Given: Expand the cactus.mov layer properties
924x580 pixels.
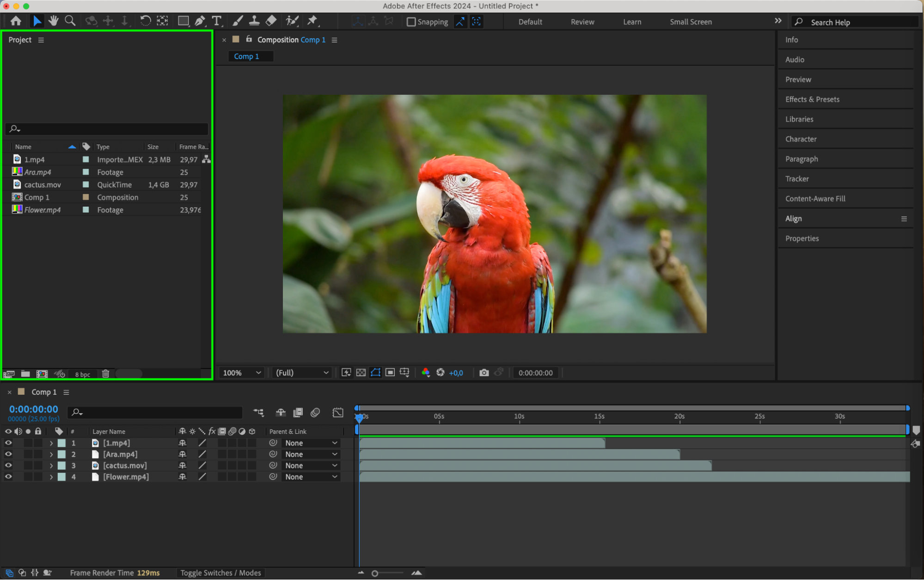Looking at the screenshot, I should point(51,466).
